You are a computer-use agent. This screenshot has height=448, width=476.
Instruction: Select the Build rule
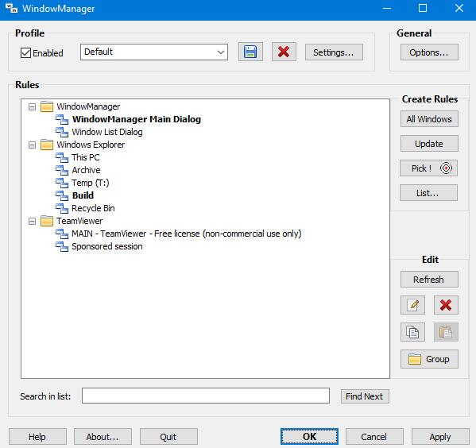click(x=83, y=195)
